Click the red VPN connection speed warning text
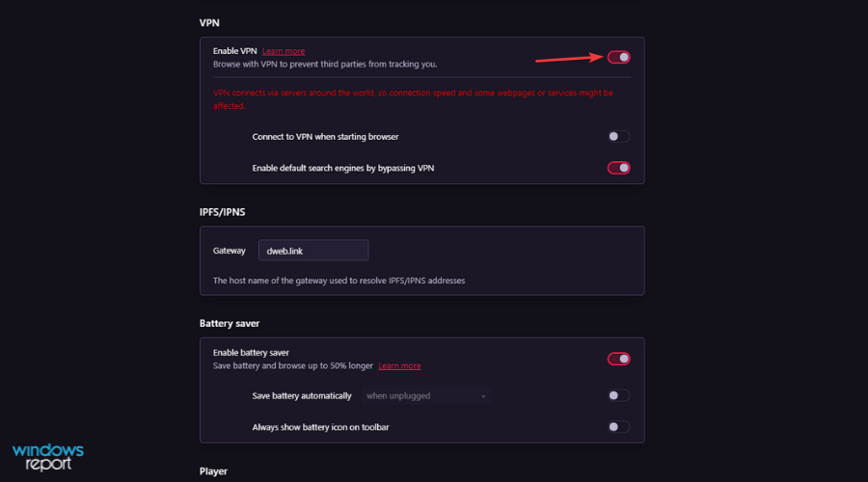This screenshot has width=868, height=482. click(413, 99)
